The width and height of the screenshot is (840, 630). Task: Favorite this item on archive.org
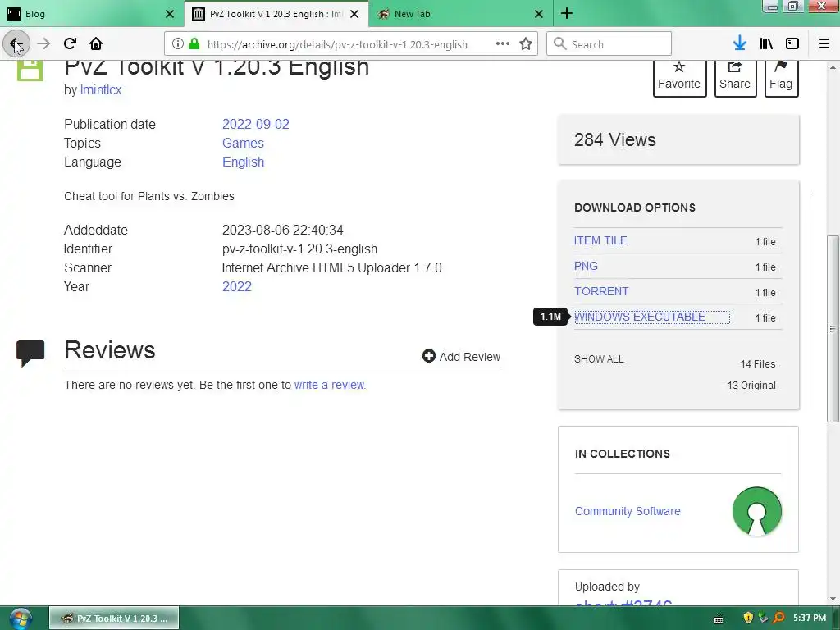click(679, 77)
